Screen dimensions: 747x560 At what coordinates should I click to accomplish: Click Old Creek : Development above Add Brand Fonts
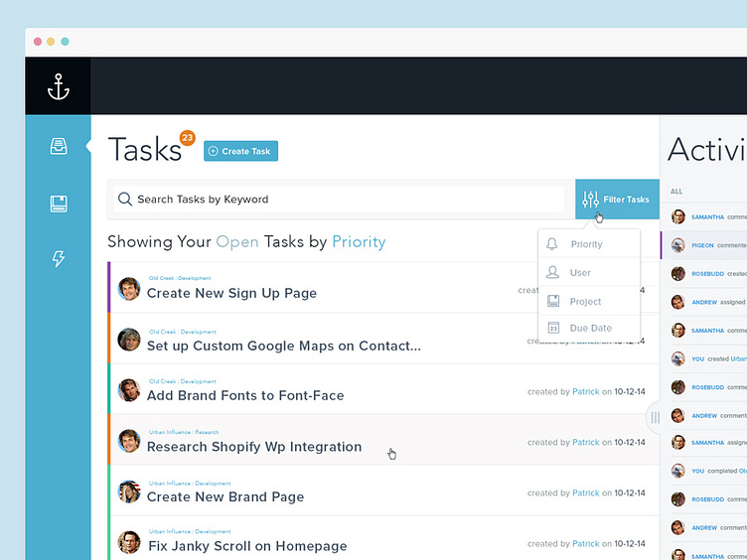(x=183, y=381)
